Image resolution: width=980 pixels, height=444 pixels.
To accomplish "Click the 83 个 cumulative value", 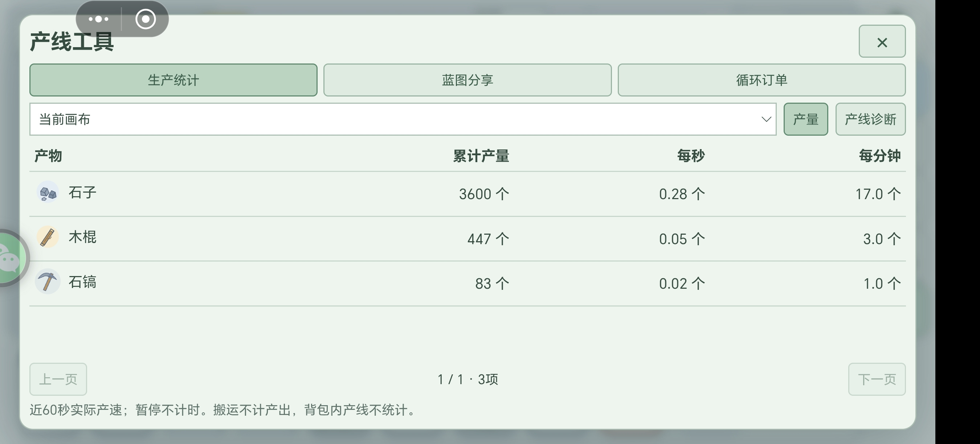I will click(492, 284).
